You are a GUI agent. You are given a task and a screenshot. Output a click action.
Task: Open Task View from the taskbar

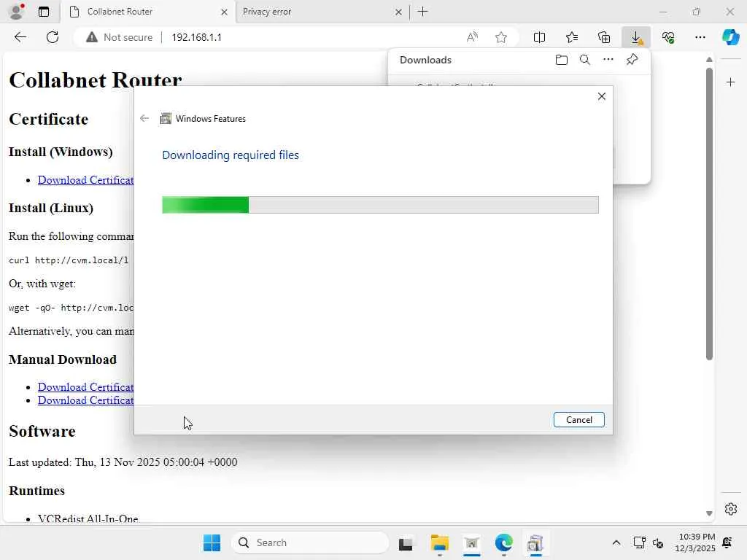[406, 542]
